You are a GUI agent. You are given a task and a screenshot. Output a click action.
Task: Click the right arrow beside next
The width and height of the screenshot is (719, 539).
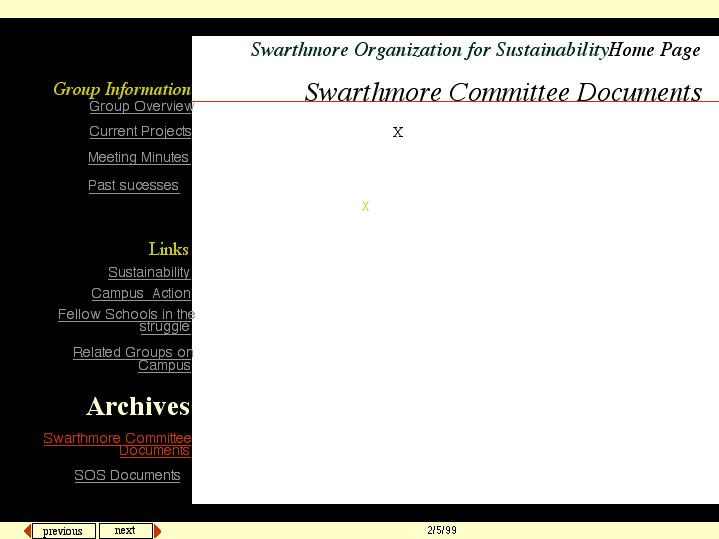pyautogui.click(x=158, y=531)
